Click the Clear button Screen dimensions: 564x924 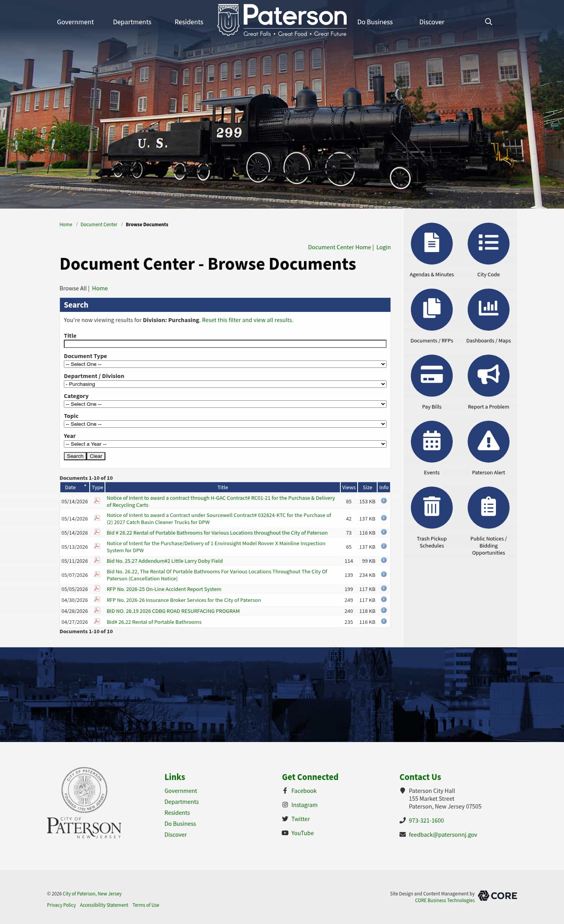tap(96, 456)
